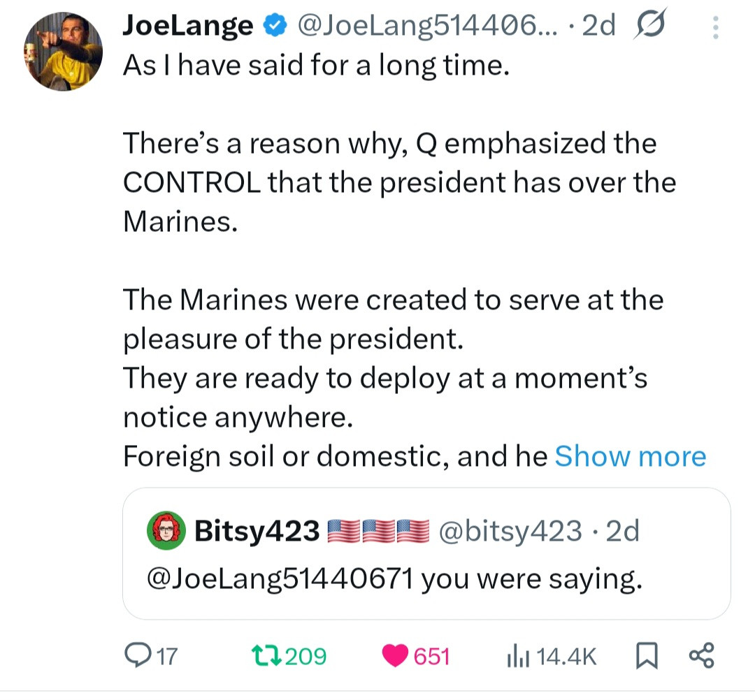Click the share icon
This screenshot has height=700, width=755.
(702, 656)
